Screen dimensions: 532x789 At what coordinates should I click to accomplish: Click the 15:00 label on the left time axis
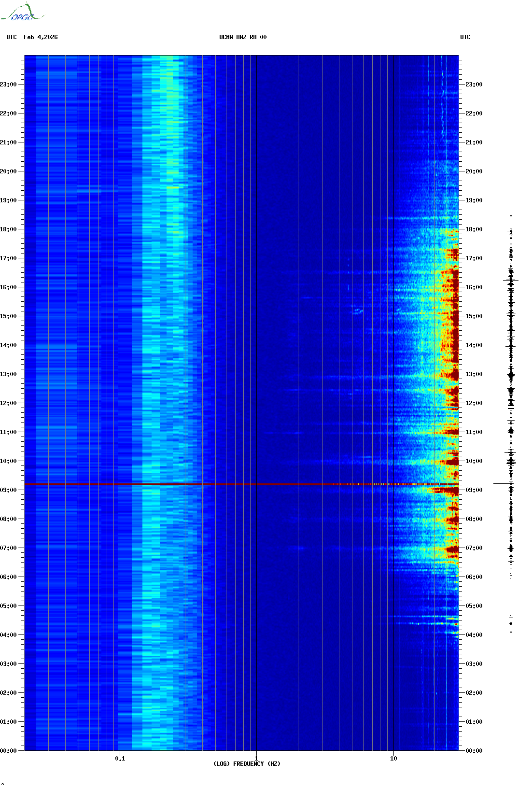tap(9, 316)
